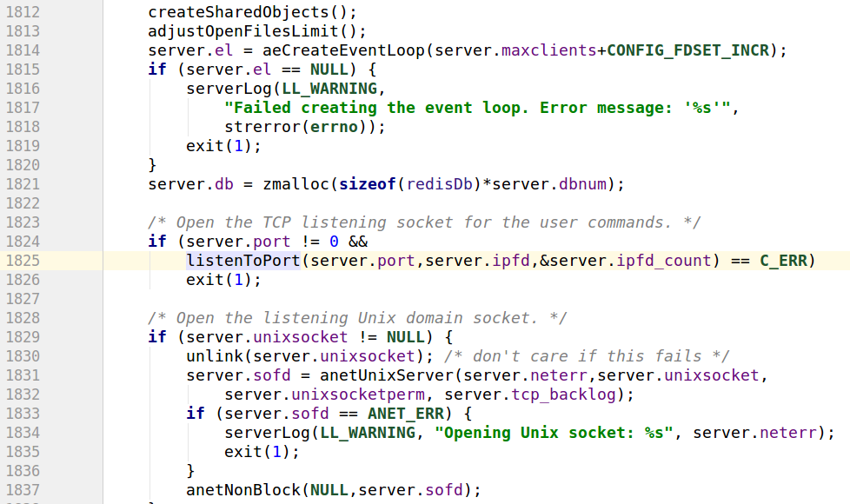Click the sofd field on line 1837
This screenshot has width=850, height=504.
click(443, 490)
